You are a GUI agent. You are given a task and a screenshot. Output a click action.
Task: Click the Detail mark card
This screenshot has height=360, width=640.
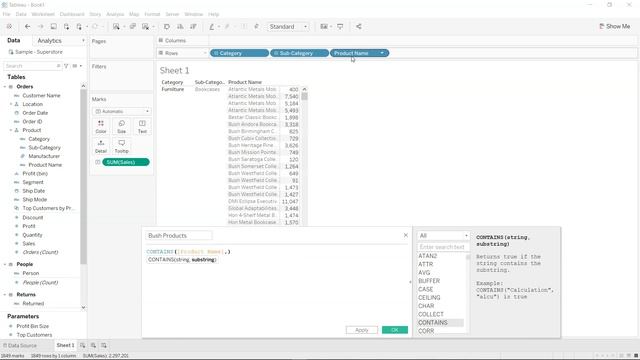(101, 146)
